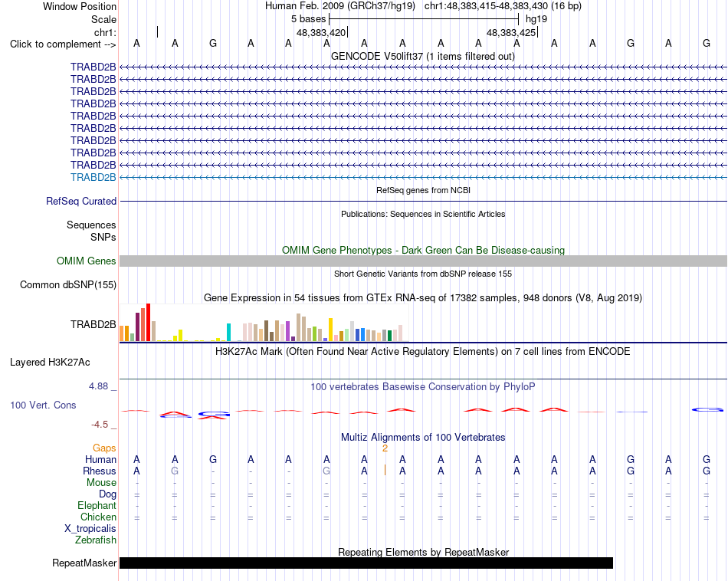728x581 pixels.
Task: Click the Window Position label
Action: tap(80, 6)
